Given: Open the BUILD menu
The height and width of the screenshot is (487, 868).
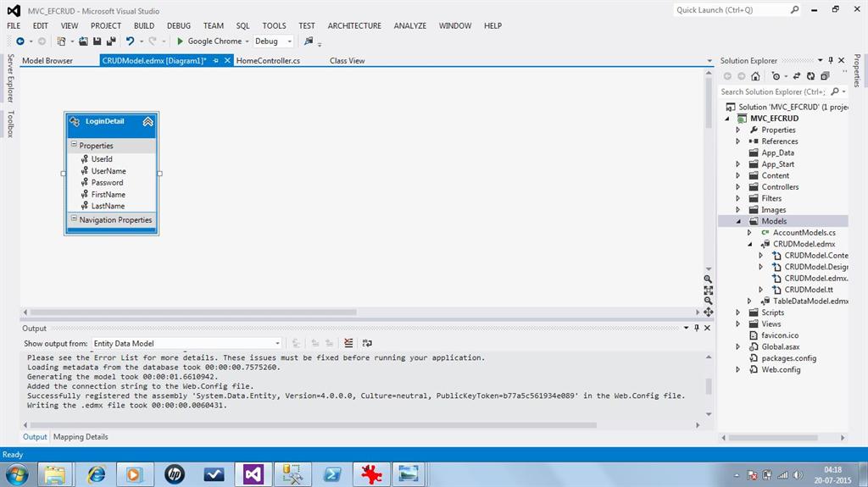Looking at the screenshot, I should 144,25.
